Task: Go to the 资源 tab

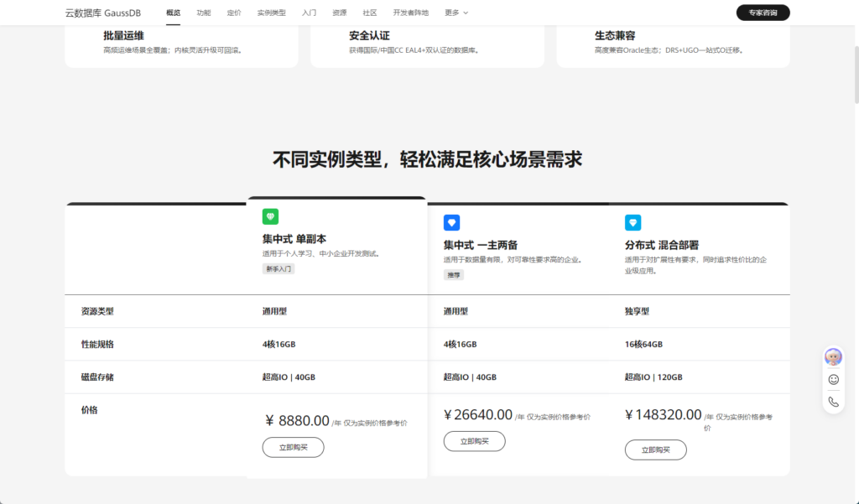Action: click(x=339, y=13)
